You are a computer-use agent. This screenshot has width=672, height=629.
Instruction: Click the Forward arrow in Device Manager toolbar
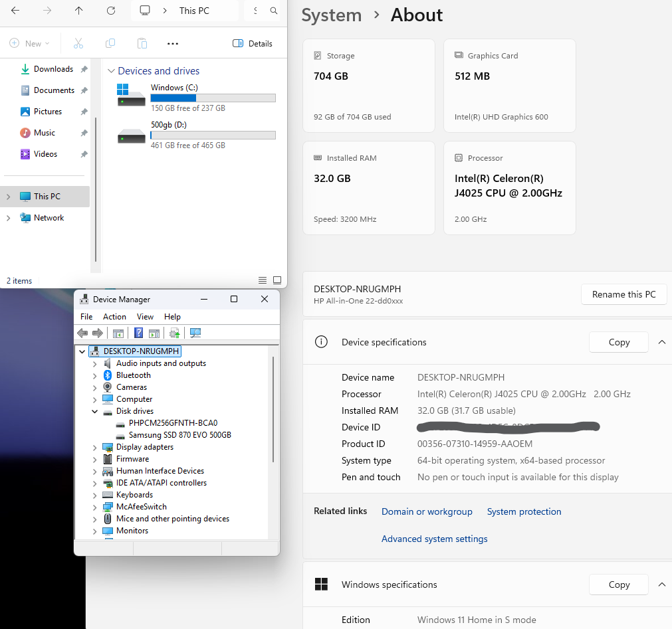click(x=98, y=333)
